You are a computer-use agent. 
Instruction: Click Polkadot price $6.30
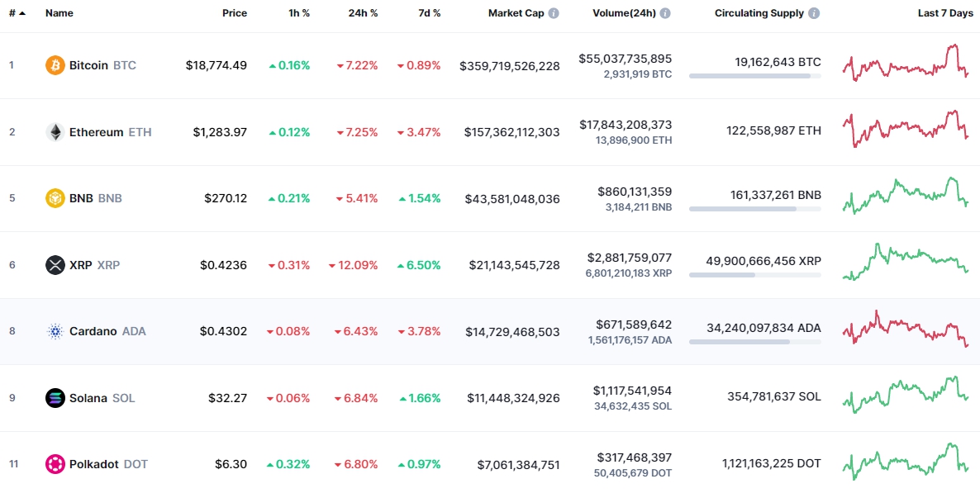[x=231, y=464]
